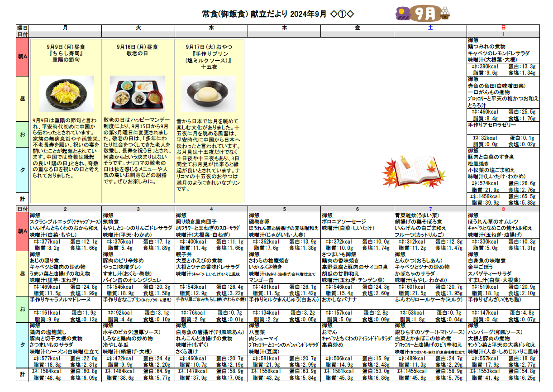Select the 敬老の日 meal tray photo

137,94
